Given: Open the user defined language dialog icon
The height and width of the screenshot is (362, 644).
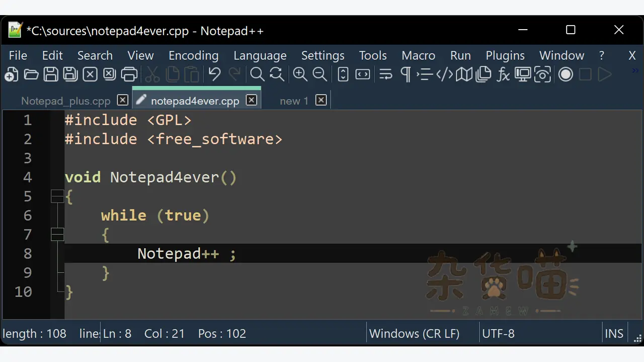Looking at the screenshot, I should click(444, 74).
